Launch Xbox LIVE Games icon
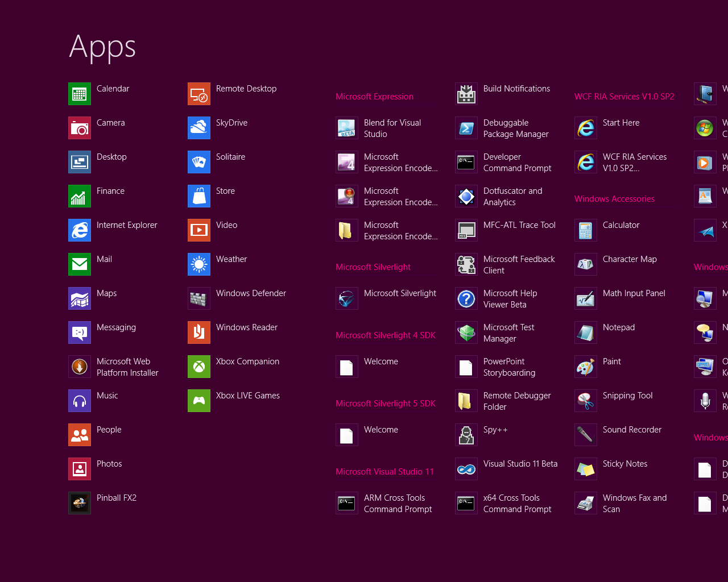The height and width of the screenshot is (582, 728). (199, 401)
